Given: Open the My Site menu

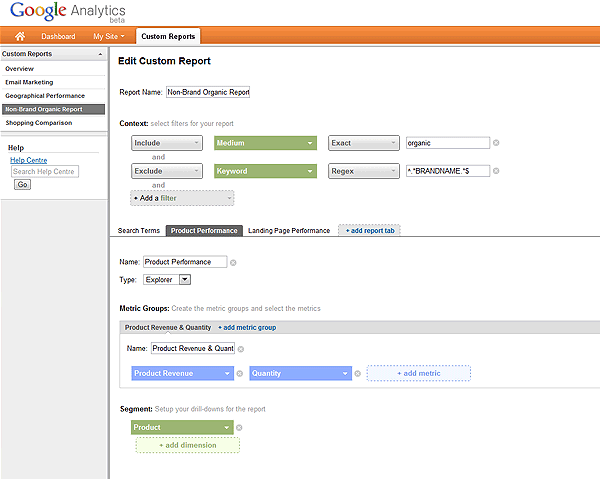Looking at the screenshot, I should pyautogui.click(x=109, y=36).
